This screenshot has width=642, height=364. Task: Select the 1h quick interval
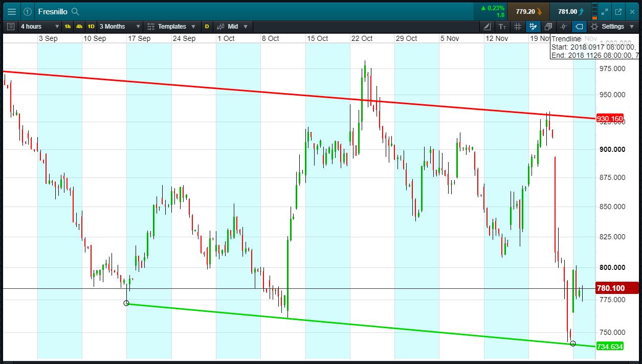pos(68,27)
